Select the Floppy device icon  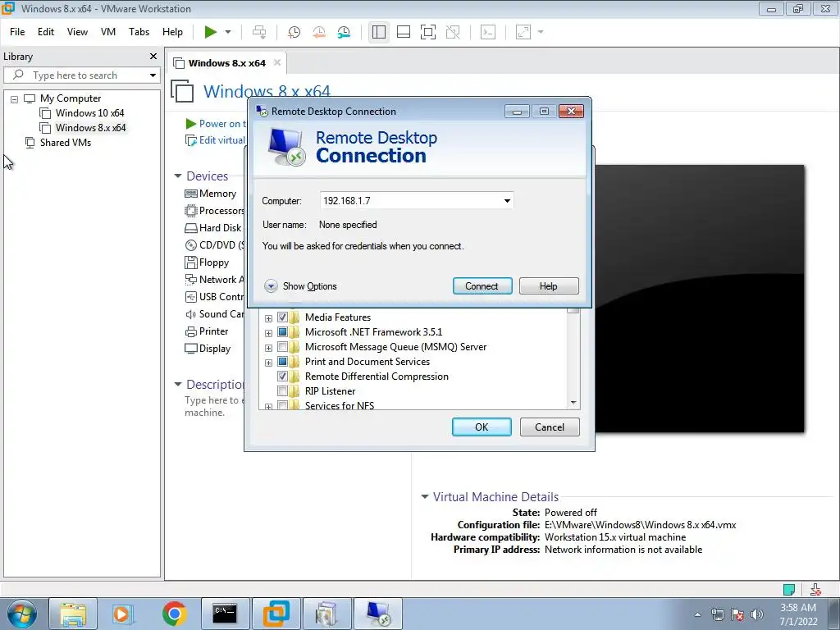190,262
